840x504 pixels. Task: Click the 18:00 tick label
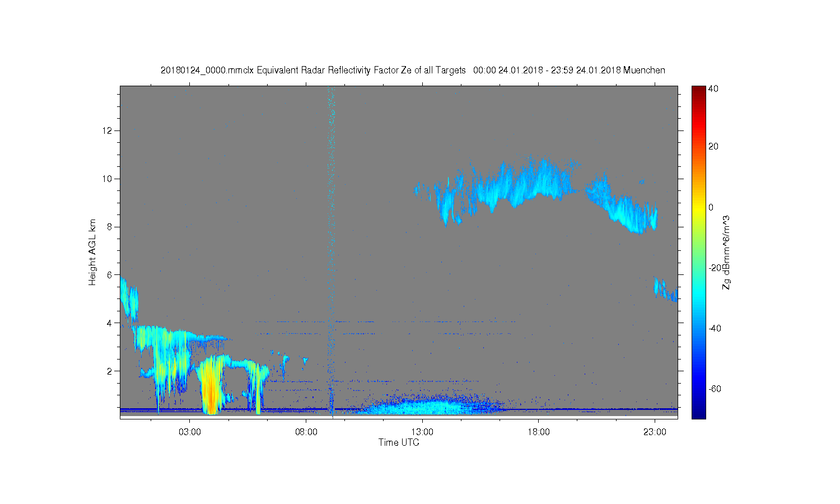[x=539, y=432]
